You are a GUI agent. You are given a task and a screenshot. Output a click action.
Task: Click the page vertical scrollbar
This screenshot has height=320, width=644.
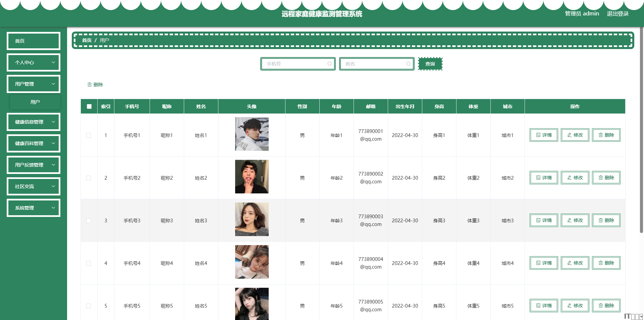(641, 134)
